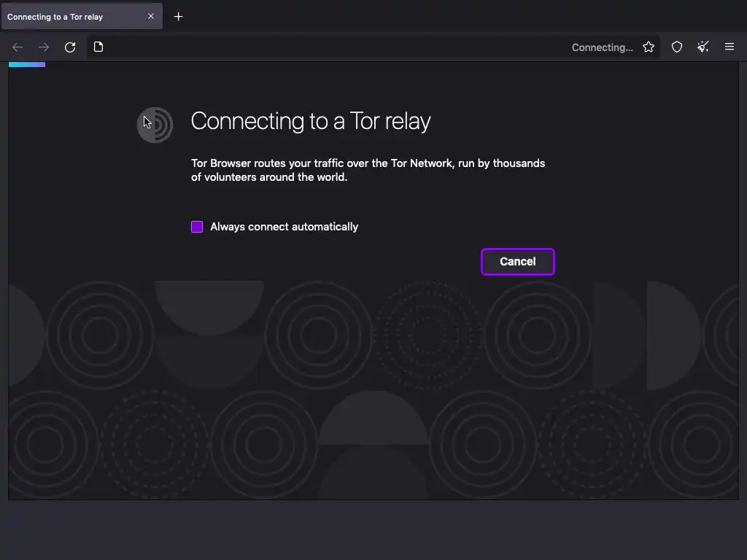The height and width of the screenshot is (560, 747).
Task: Go forward to next page
Action: tap(44, 47)
